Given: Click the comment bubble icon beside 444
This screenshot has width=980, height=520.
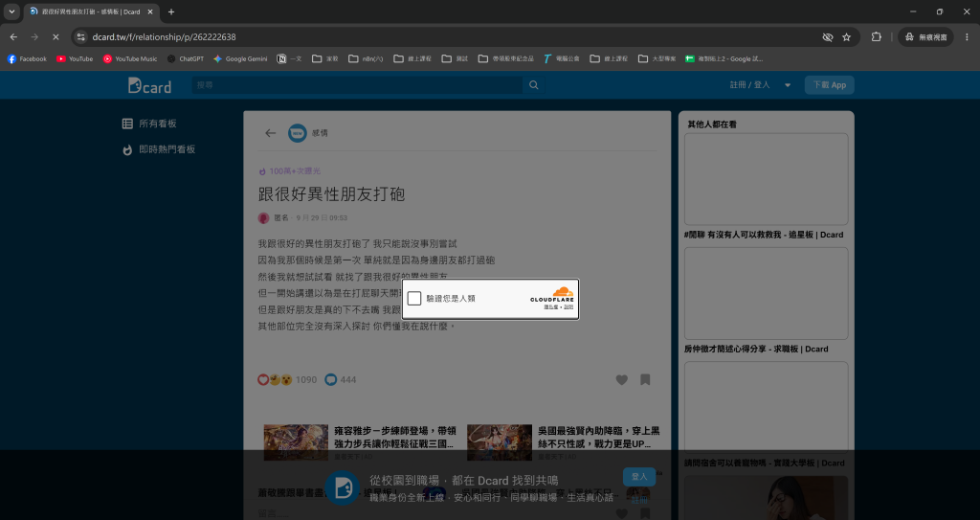Looking at the screenshot, I should [x=330, y=380].
